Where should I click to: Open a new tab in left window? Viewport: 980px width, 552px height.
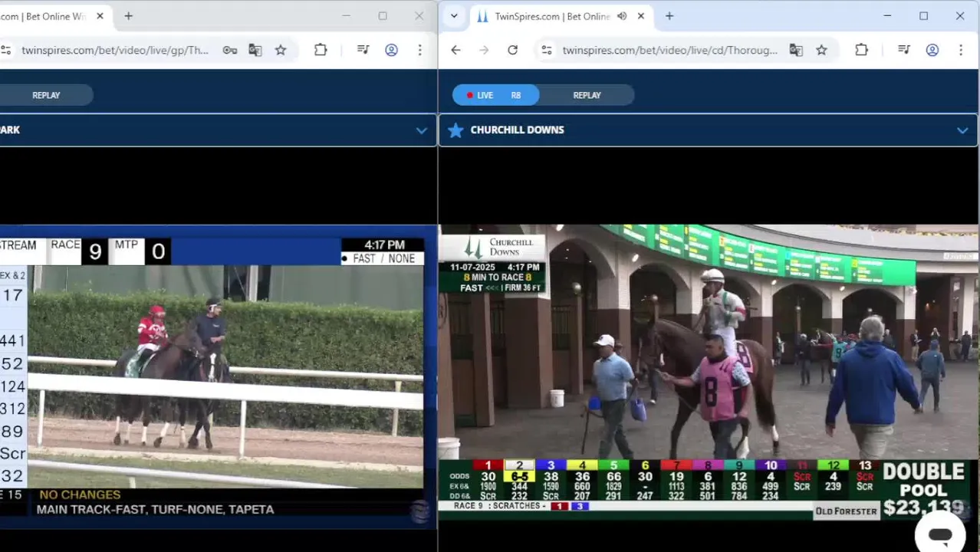tap(128, 16)
